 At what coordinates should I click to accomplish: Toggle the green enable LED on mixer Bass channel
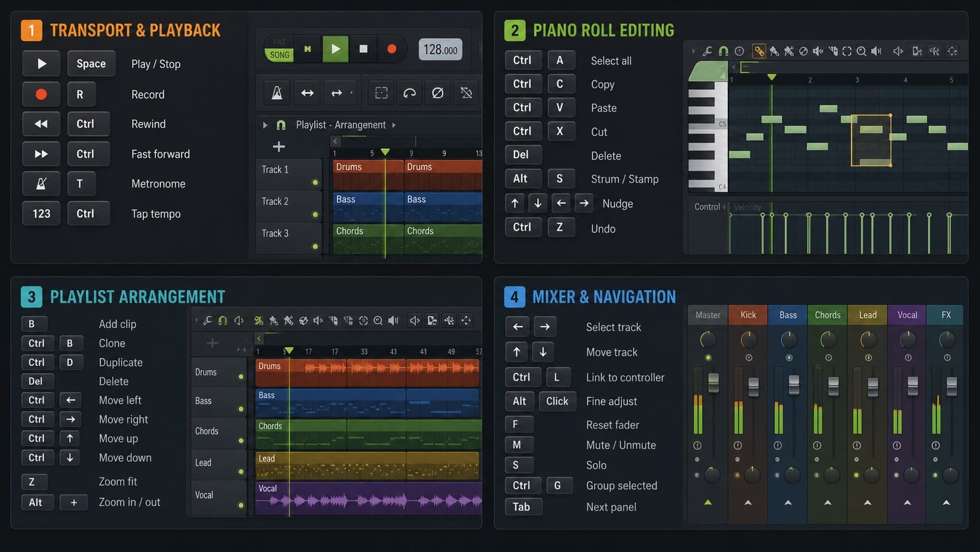(789, 358)
